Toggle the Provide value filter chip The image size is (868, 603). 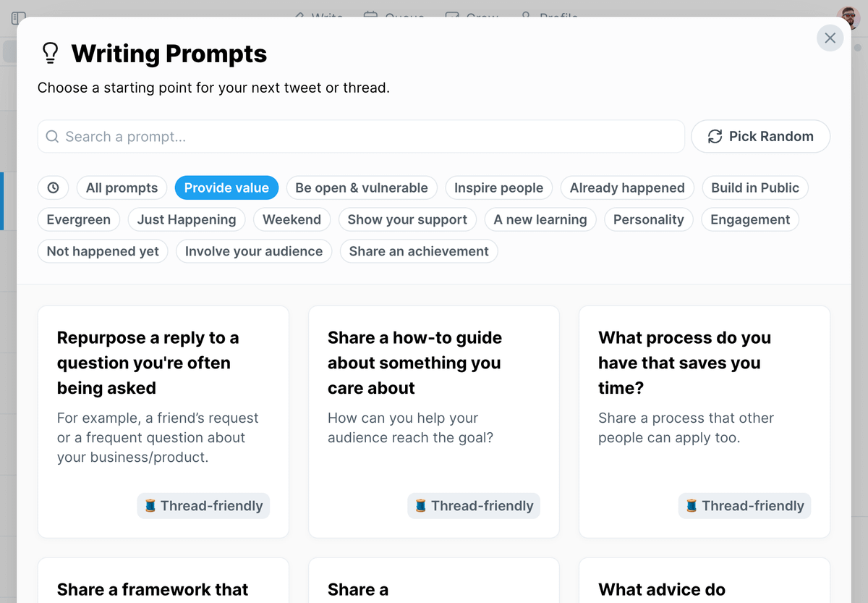226,187
